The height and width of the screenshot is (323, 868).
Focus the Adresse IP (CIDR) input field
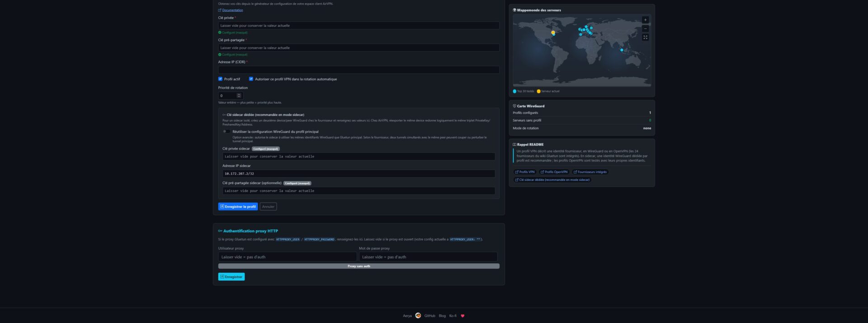click(359, 70)
